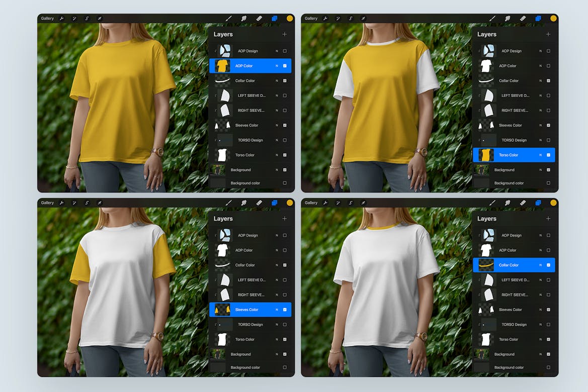Image resolution: width=588 pixels, height=392 pixels.
Task: Select the Eraser tool
Action: coord(259,18)
